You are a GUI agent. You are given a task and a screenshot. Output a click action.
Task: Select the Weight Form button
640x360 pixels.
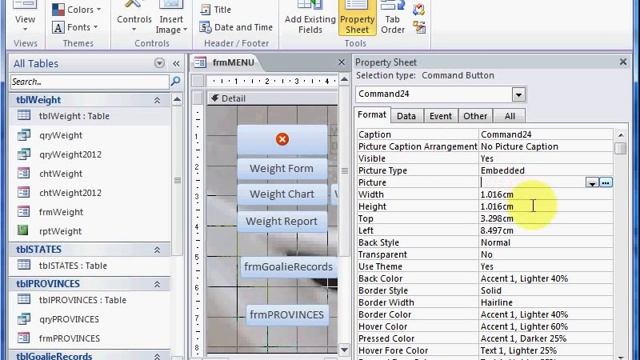(282, 169)
